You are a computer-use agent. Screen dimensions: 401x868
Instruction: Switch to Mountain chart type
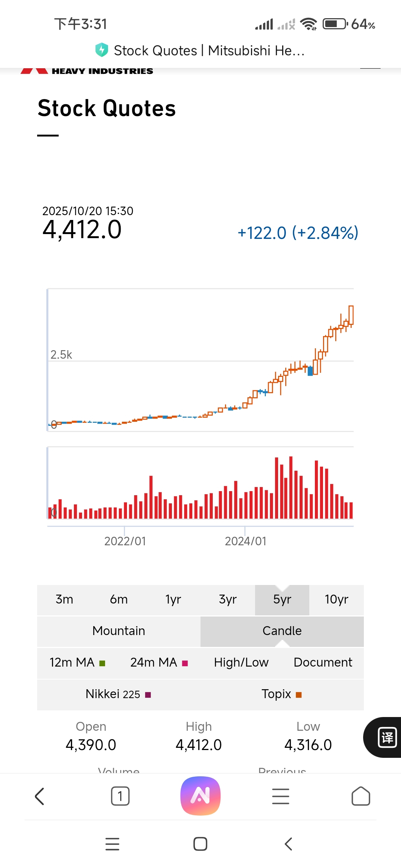tap(119, 631)
